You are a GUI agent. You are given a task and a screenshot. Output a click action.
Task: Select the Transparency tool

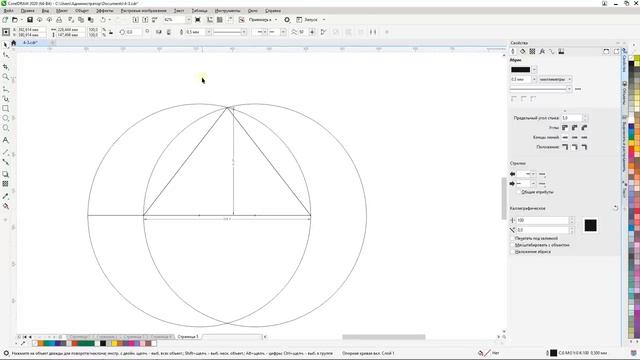[6, 184]
